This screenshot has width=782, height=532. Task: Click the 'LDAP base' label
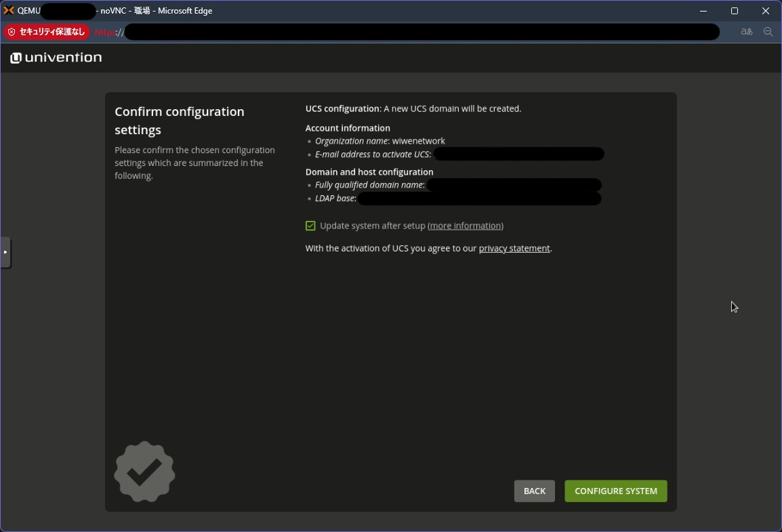tap(335, 199)
